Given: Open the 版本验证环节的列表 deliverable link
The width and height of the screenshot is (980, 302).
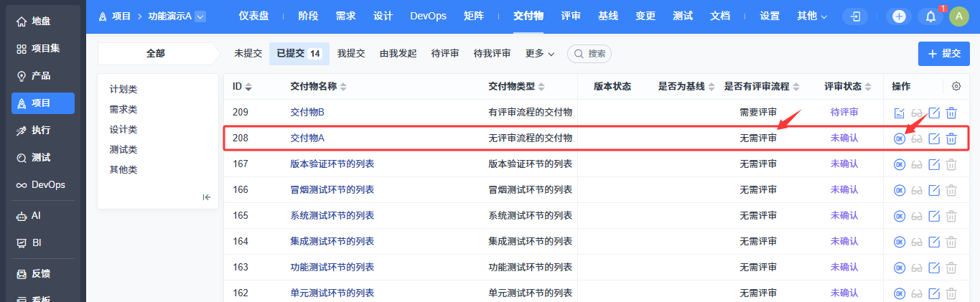Looking at the screenshot, I should coord(332,164).
